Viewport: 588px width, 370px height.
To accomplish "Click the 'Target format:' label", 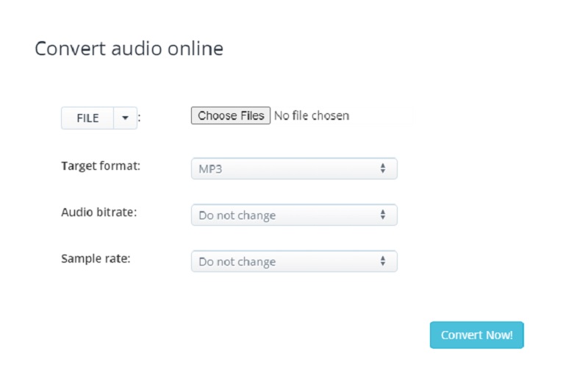I will tap(100, 166).
